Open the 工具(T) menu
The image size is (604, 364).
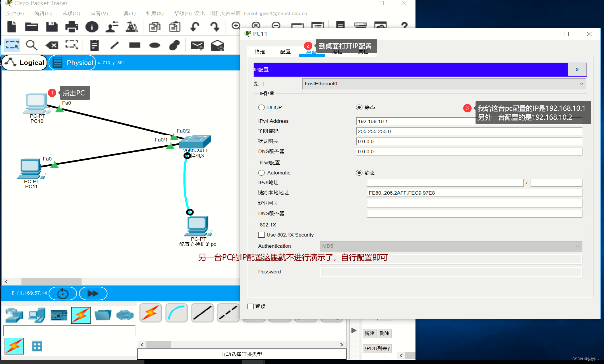coord(127,13)
